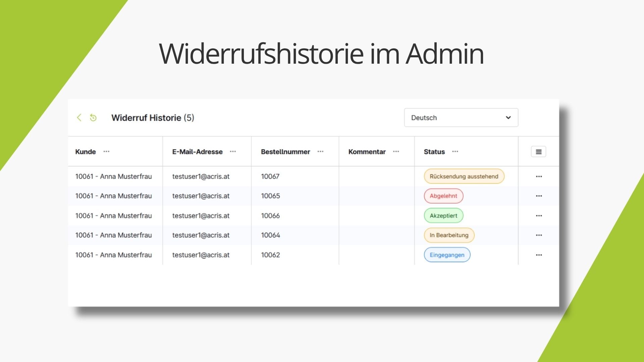Image resolution: width=644 pixels, height=362 pixels.
Task: Open row actions for order 10064
Action: [x=539, y=235]
